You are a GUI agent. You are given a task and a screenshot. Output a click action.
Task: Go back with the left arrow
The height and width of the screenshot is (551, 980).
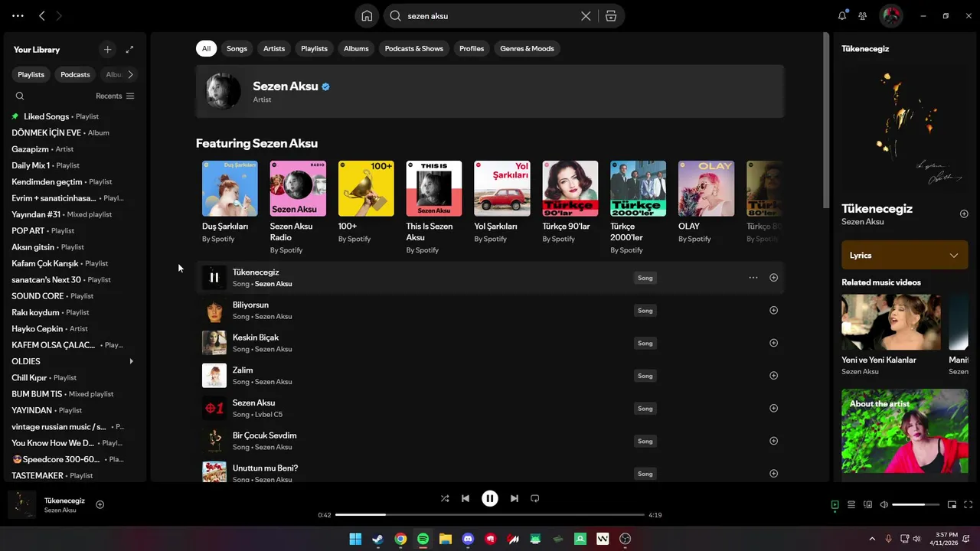pyautogui.click(x=42, y=15)
